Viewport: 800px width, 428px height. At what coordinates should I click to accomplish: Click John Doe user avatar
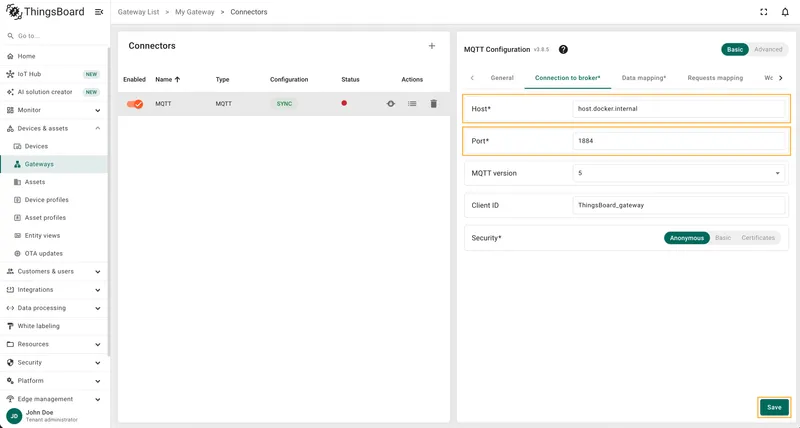tap(14, 416)
